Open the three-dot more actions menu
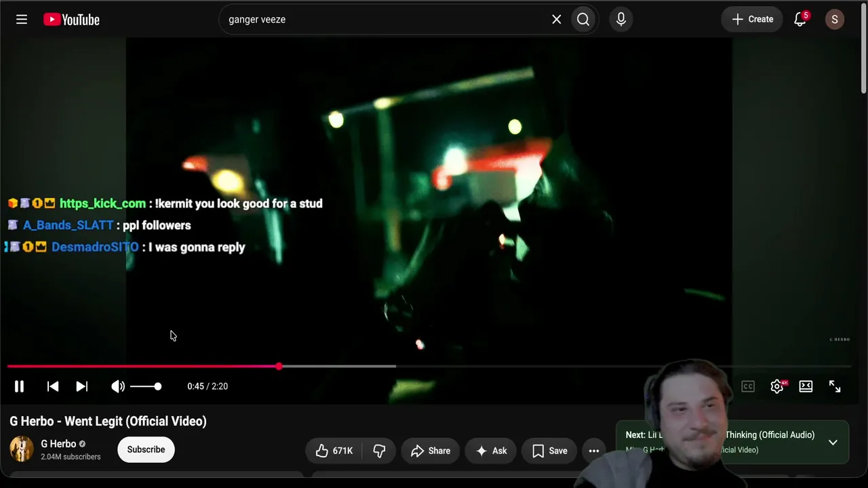 point(594,451)
